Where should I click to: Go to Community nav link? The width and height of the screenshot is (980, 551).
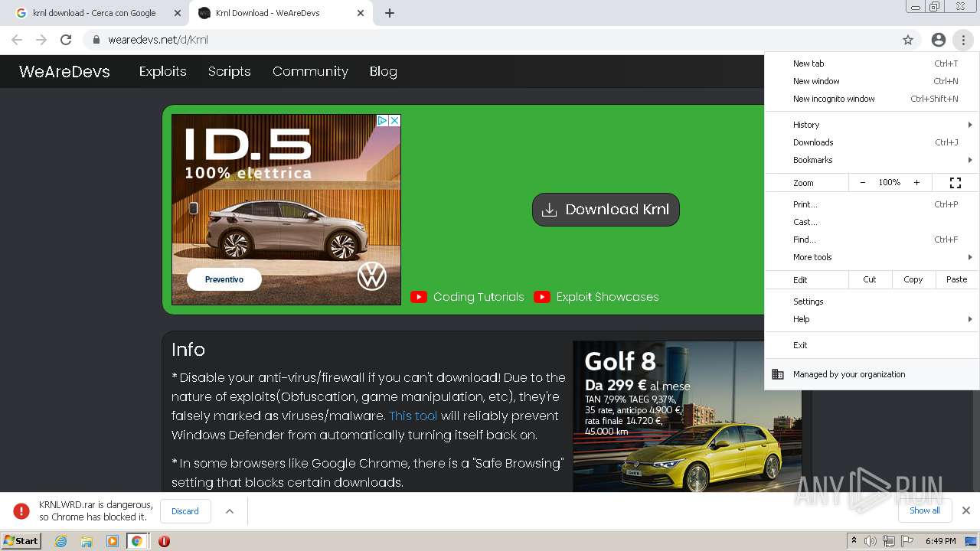310,71
